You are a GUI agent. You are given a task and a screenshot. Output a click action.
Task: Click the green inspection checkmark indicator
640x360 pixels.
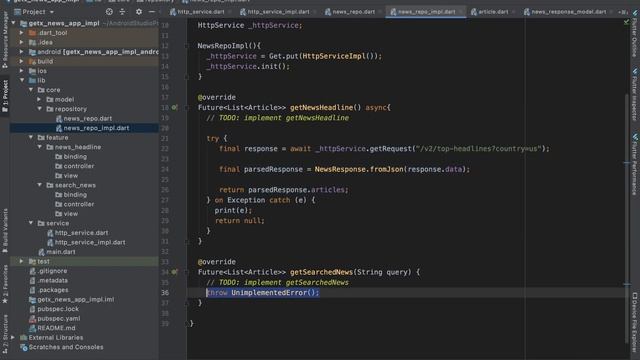coord(626,22)
